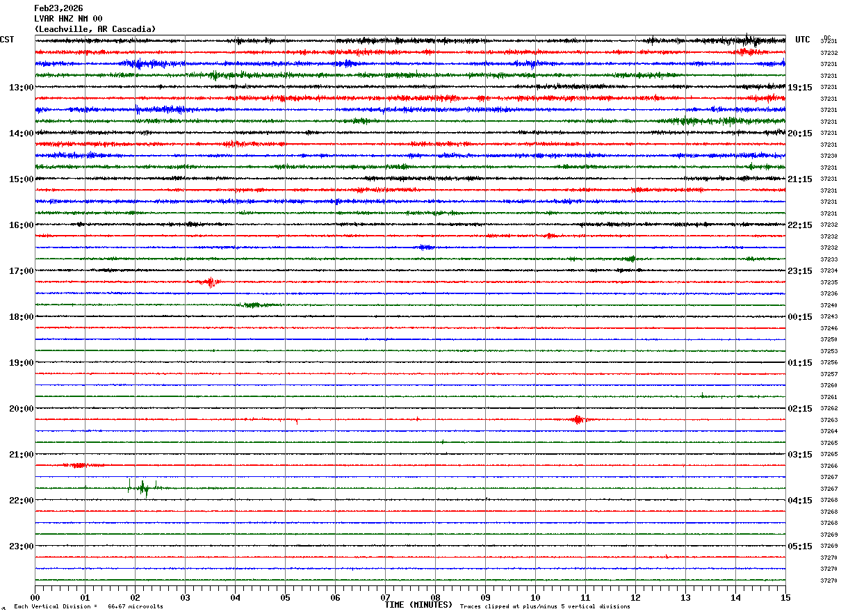The width and height of the screenshot is (841, 616).
Task: Click the CST timezone label
Action: click(x=7, y=40)
